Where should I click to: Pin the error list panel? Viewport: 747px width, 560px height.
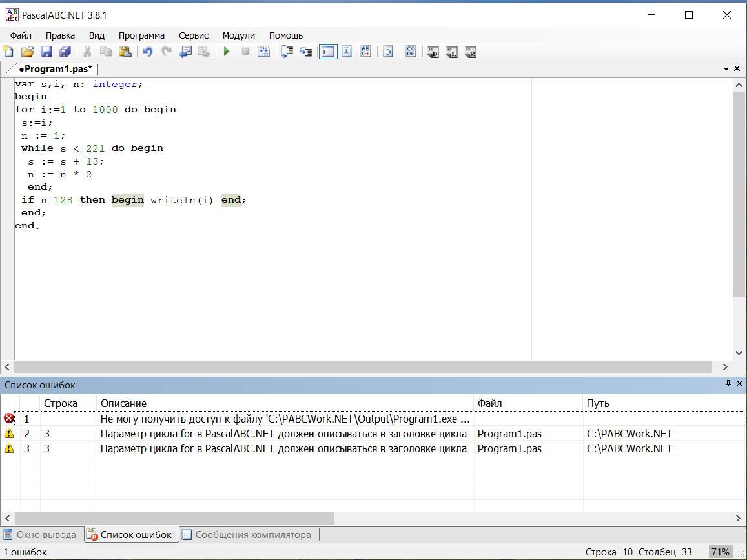728,383
